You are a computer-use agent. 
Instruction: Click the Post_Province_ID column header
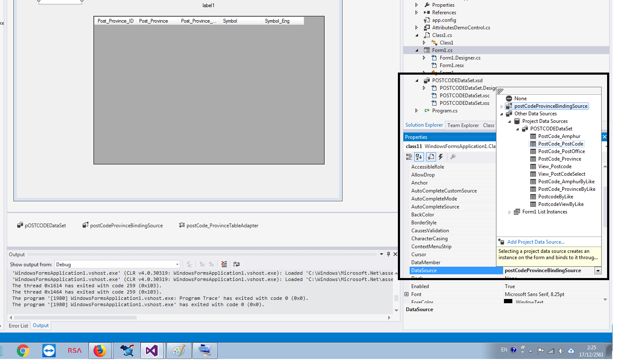[x=115, y=21]
